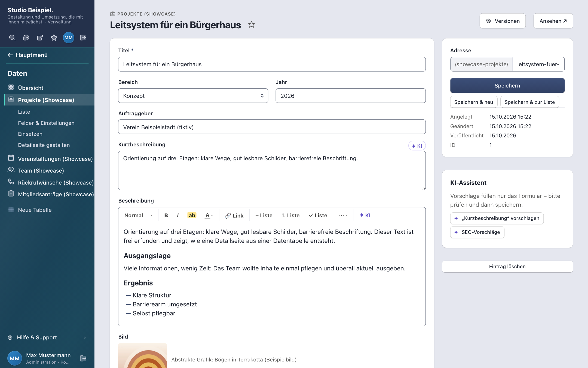
Task: Open favorites star icon in sidebar header
Action: pos(54,38)
